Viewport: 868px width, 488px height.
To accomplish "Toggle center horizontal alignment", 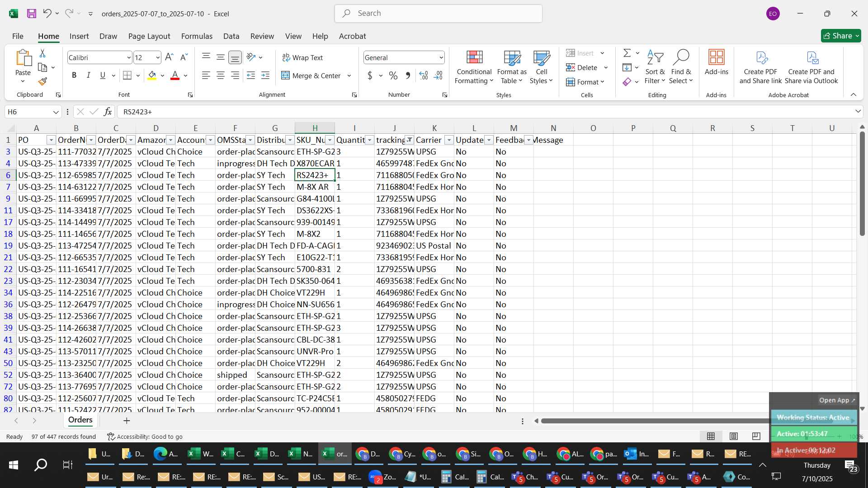I will [x=221, y=75].
